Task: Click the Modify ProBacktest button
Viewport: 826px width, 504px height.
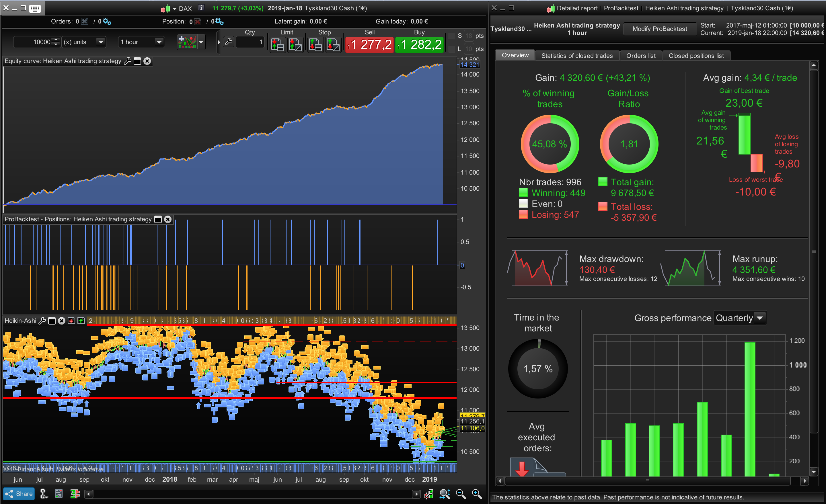Action: coord(659,29)
